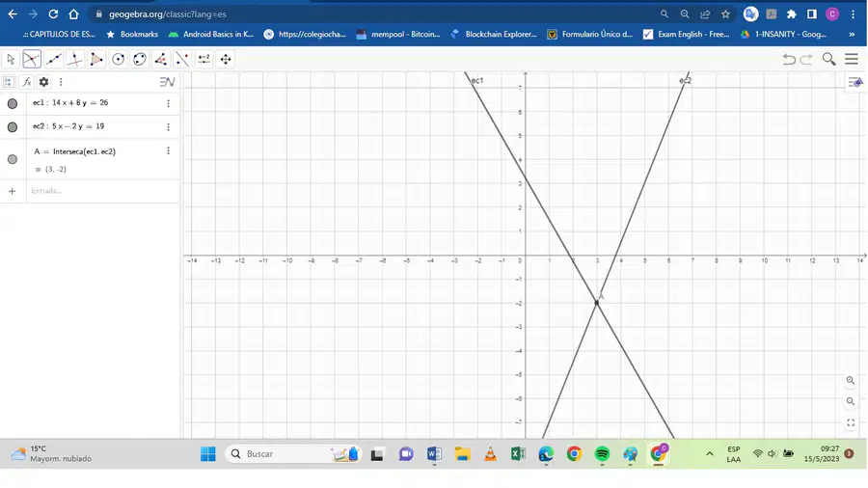Open Excel from the taskbar
Image resolution: width=868 pixels, height=488 pixels.
[518, 454]
